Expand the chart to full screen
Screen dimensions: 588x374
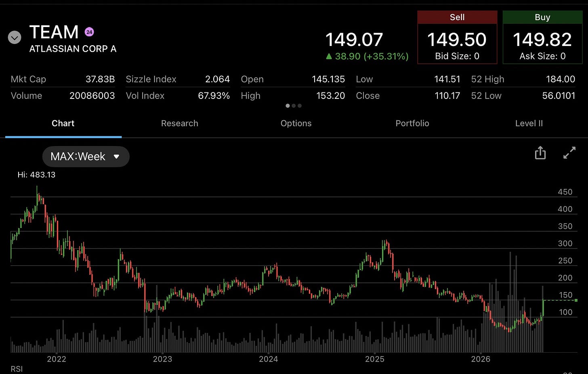(569, 153)
